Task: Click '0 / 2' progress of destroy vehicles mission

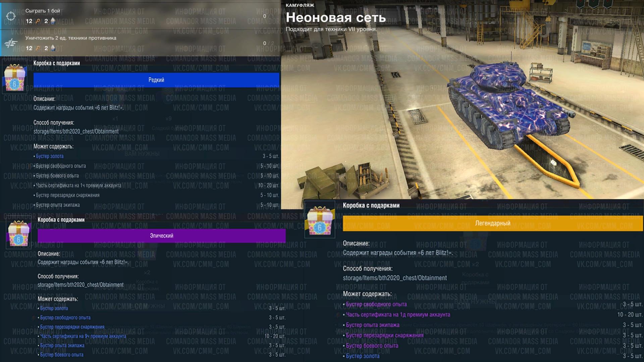Action: [x=268, y=43]
